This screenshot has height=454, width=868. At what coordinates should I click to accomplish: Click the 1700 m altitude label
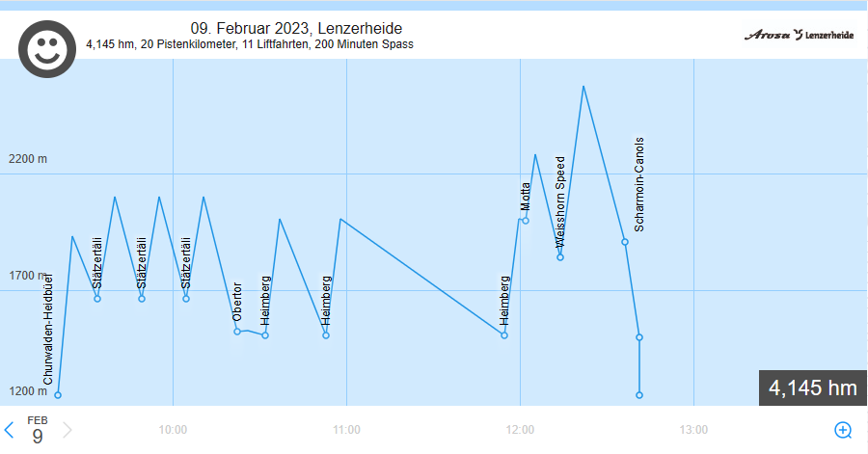tap(28, 275)
